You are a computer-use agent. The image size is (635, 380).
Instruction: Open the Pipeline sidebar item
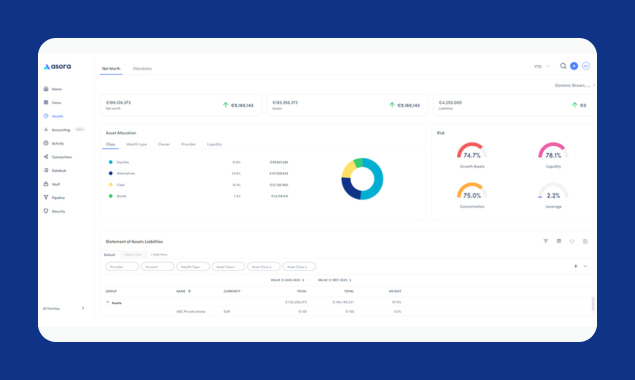pos(54,198)
